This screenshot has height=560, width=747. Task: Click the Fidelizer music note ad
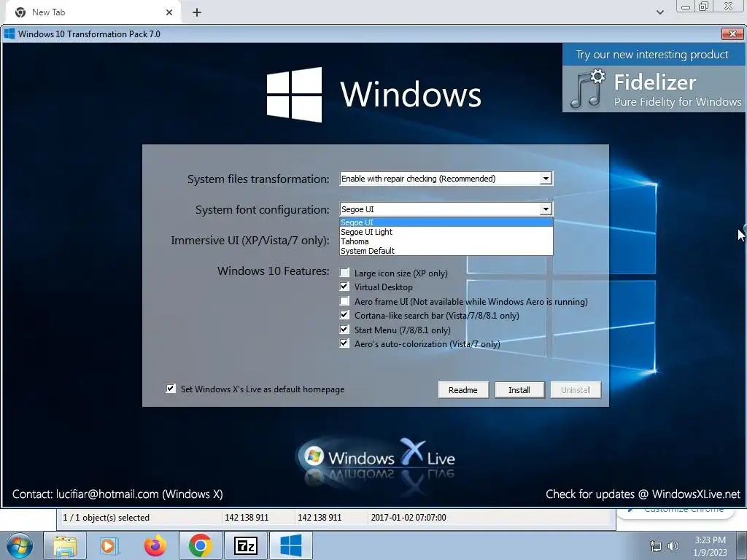[654, 89]
